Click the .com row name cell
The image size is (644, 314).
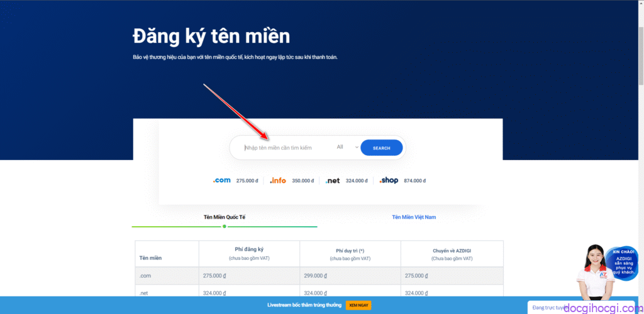coord(167,276)
